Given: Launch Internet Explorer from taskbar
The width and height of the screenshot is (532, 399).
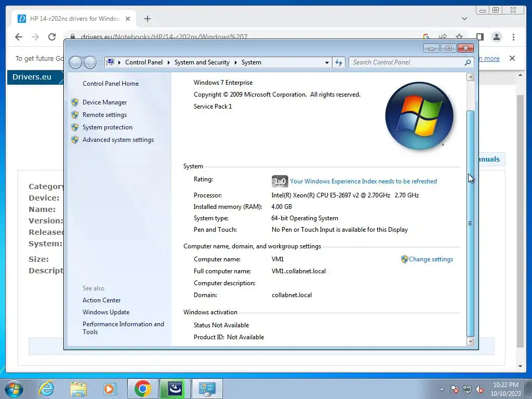Looking at the screenshot, I should [x=46, y=389].
